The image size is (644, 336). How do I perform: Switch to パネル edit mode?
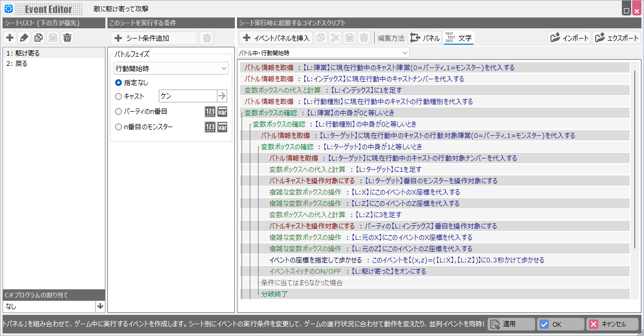[425, 38]
